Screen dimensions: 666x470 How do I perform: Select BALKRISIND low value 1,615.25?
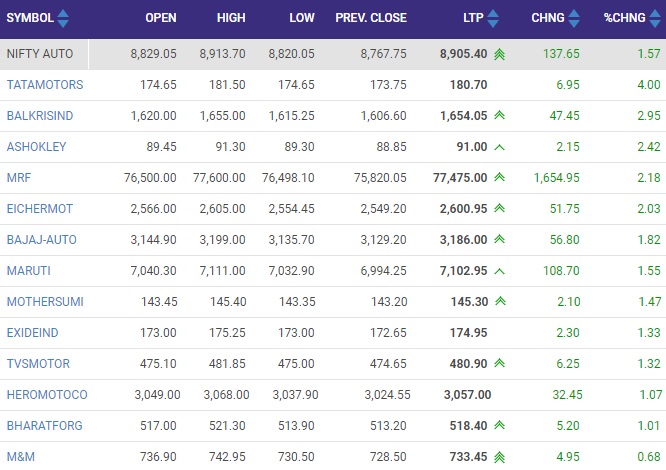[x=292, y=115]
